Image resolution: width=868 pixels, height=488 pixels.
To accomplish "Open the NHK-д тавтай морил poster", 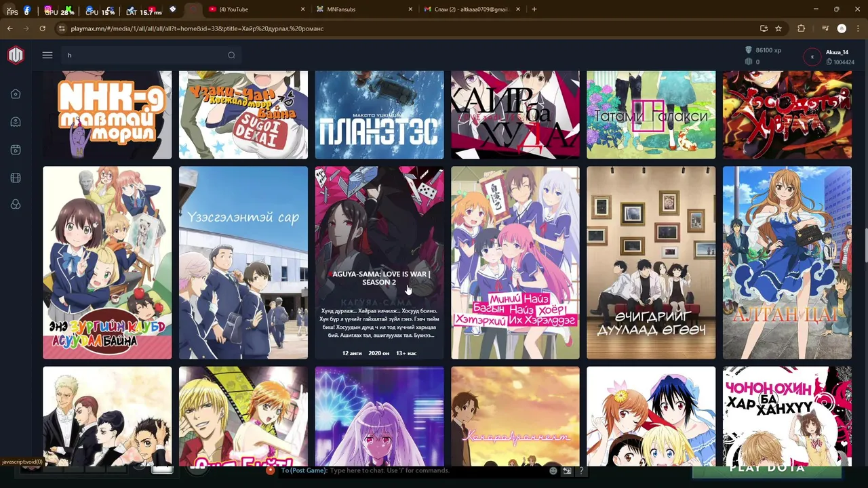I will (x=107, y=115).
